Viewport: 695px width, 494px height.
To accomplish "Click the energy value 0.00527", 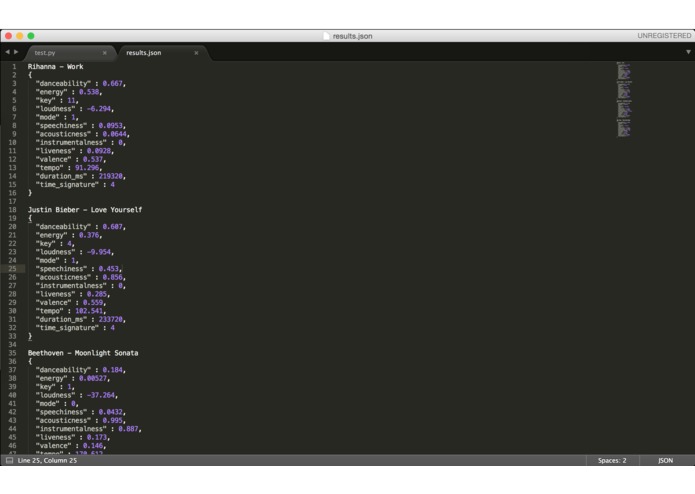I will coord(93,378).
